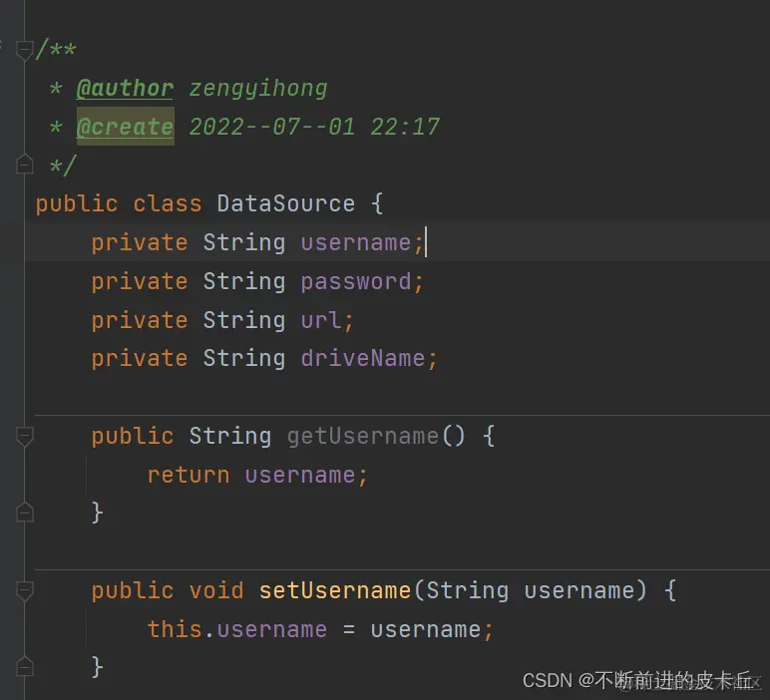This screenshot has height=700, width=770.
Task: Click the String username parameter type
Action: 467,589
